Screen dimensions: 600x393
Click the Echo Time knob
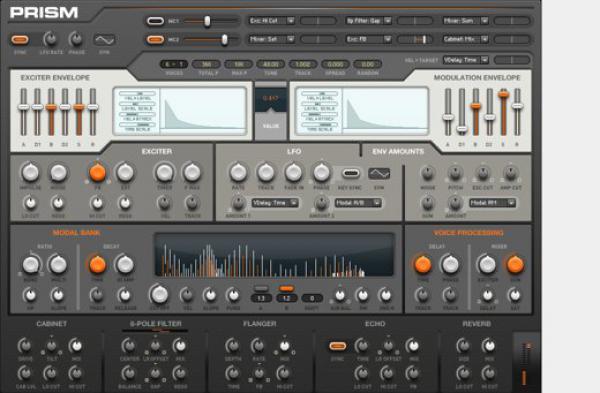362,346
